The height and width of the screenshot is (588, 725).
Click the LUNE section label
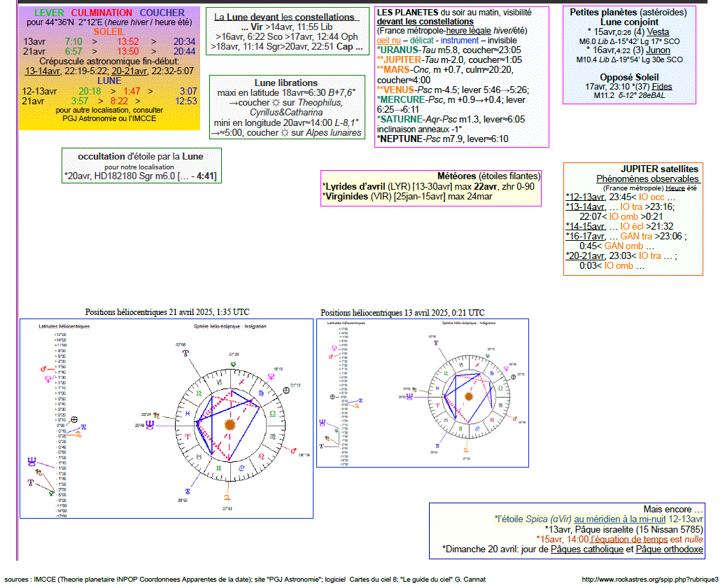tap(109, 80)
